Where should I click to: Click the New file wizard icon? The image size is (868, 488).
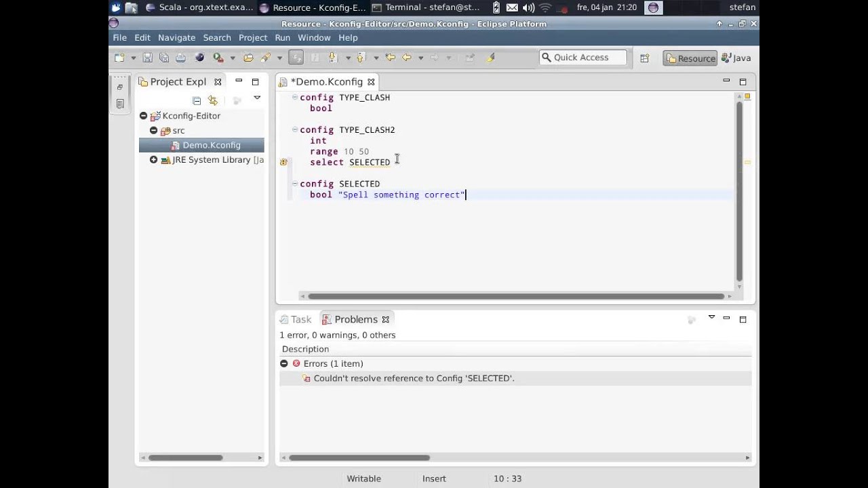pyautogui.click(x=119, y=58)
